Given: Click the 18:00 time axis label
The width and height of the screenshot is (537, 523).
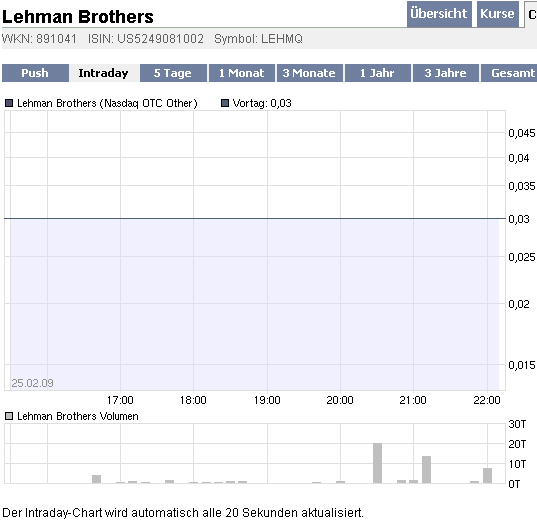Looking at the screenshot, I should (193, 400).
